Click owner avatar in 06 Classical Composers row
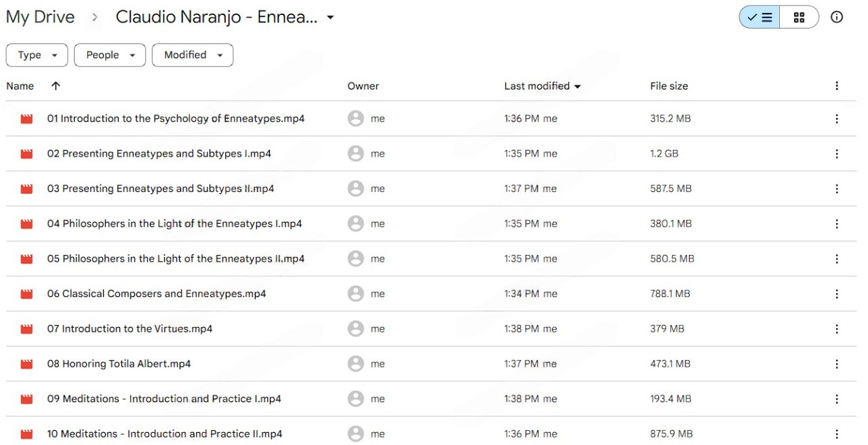Image resolution: width=868 pixels, height=445 pixels. [355, 294]
